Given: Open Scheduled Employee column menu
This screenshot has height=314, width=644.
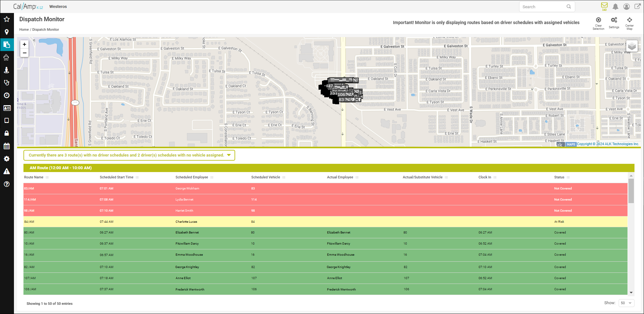Looking at the screenshot, I should (x=212, y=177).
